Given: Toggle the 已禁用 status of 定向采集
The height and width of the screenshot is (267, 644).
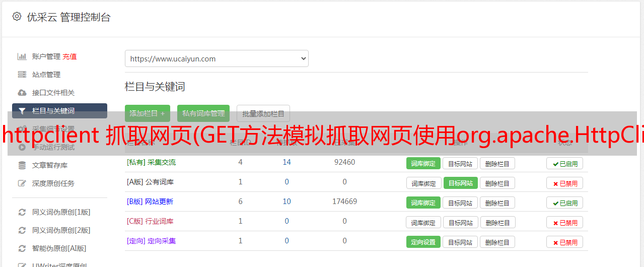Looking at the screenshot, I should (x=564, y=242).
